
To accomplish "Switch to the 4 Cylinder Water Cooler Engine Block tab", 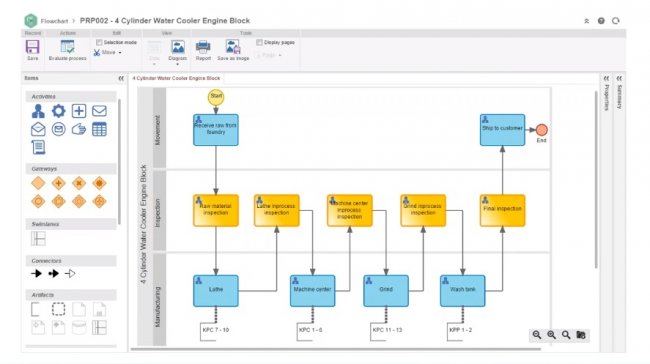I will [176, 78].
